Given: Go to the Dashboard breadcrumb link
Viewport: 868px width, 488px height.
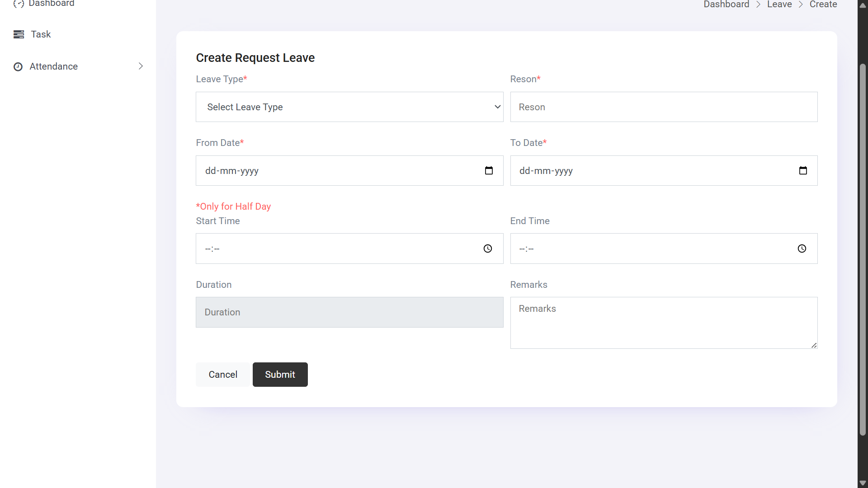Looking at the screenshot, I should (x=726, y=4).
